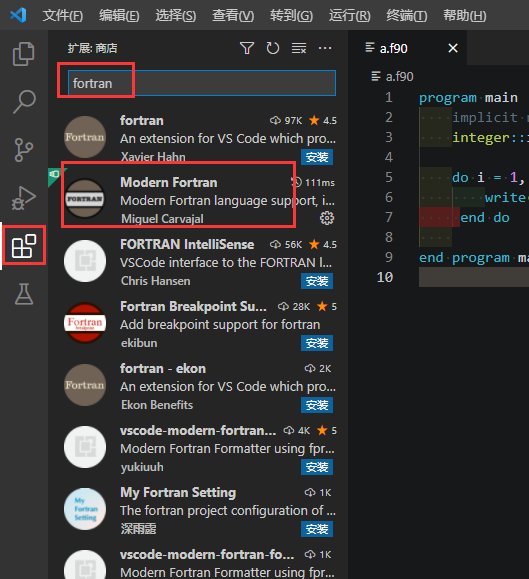Place cursor on 'end do' code line
529x579 pixels.
pos(485,217)
